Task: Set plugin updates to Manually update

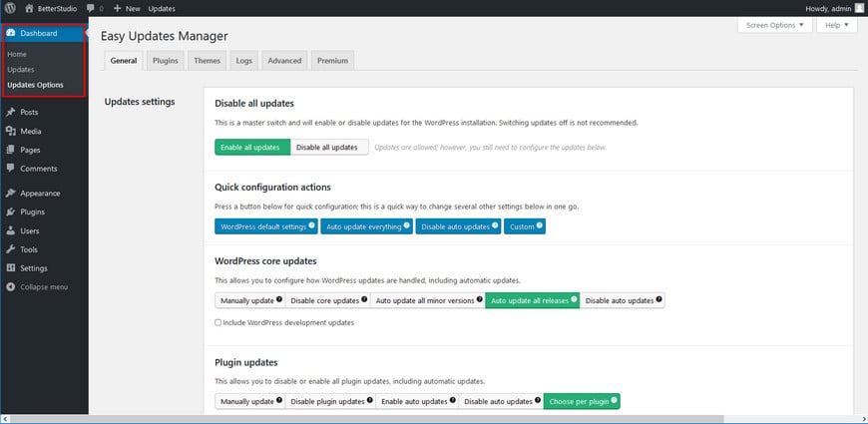Action: (250, 401)
